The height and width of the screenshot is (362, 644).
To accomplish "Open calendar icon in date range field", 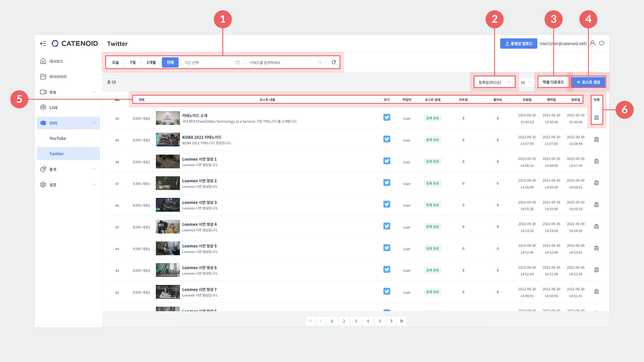I will (x=237, y=62).
